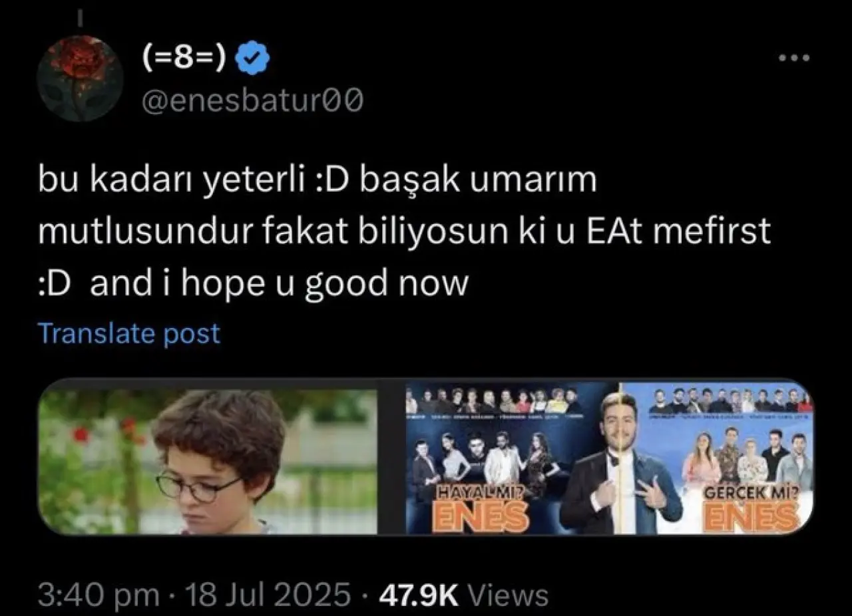This screenshot has width=852, height=616.
Task: Visit the @enesbatur00 handle link
Action: (252, 102)
